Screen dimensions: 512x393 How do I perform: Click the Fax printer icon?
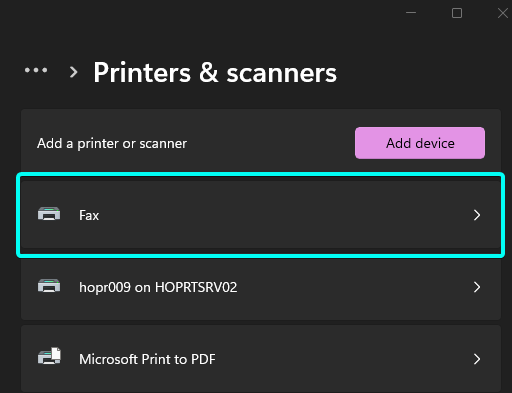point(49,214)
